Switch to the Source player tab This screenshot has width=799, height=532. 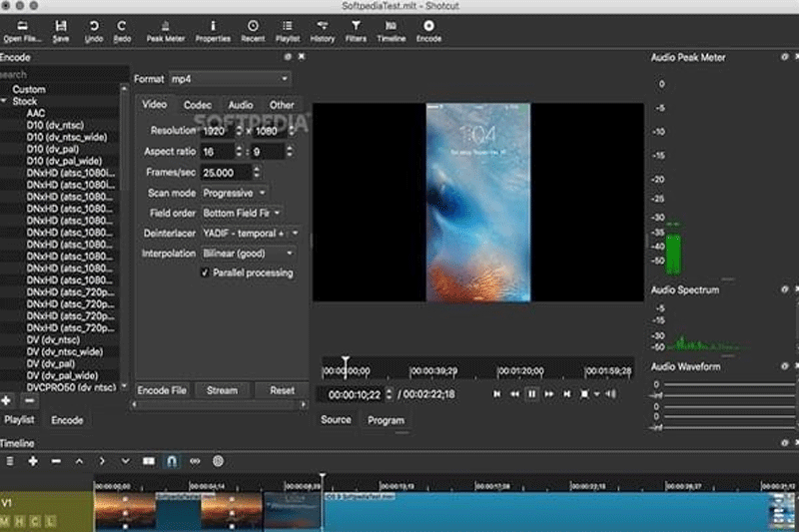[336, 420]
